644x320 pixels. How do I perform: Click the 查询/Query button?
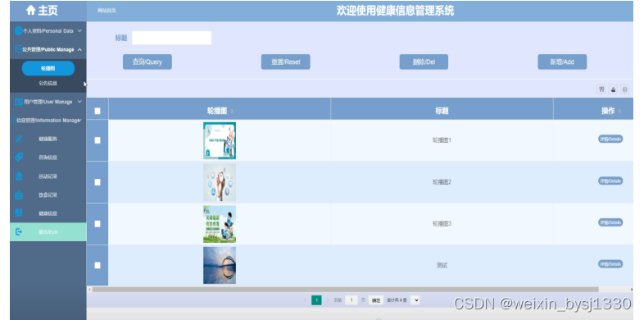click(147, 62)
